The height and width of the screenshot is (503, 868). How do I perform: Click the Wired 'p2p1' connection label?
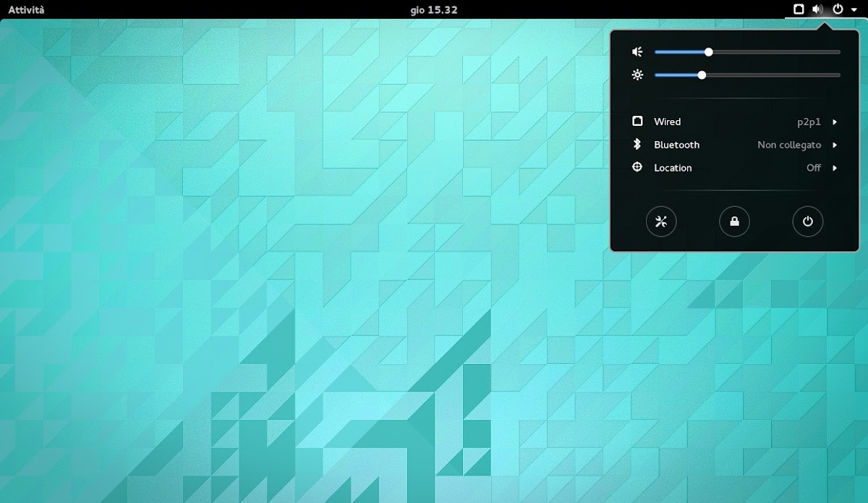pos(809,122)
